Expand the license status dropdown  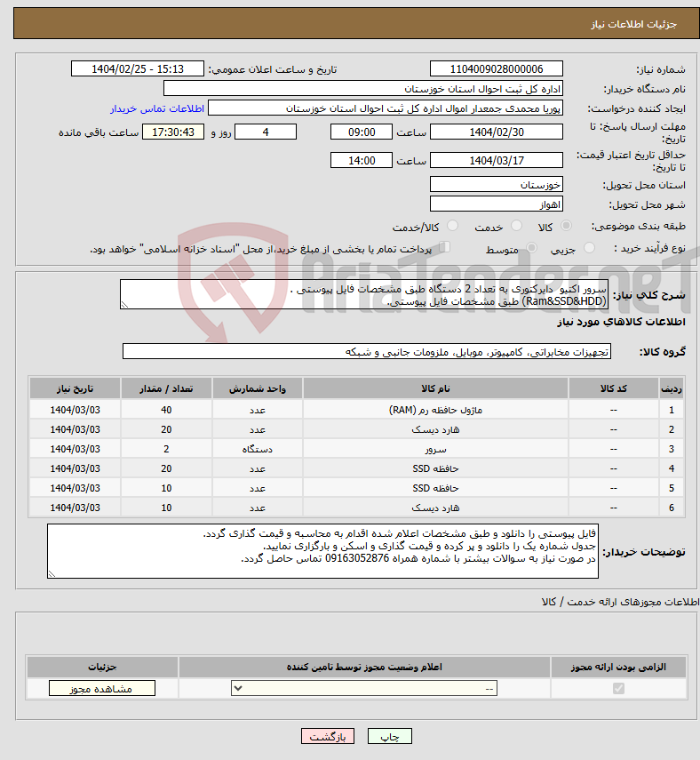tap(364, 689)
